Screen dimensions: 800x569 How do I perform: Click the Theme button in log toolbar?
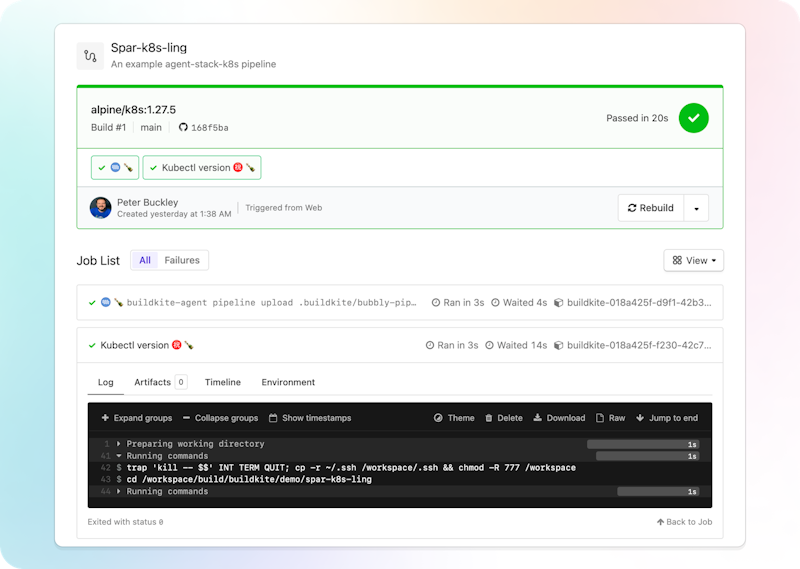[454, 418]
